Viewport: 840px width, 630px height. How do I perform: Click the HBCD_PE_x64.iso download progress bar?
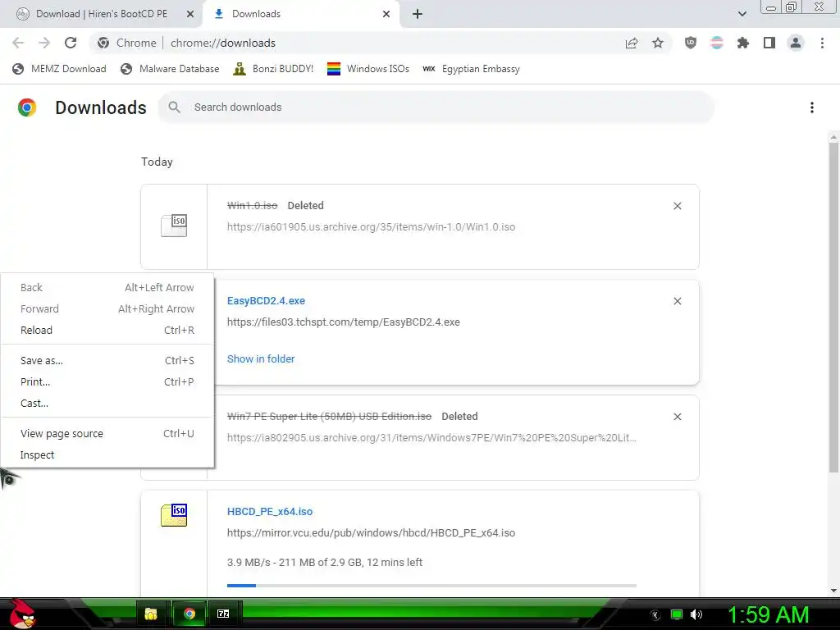[431, 586]
